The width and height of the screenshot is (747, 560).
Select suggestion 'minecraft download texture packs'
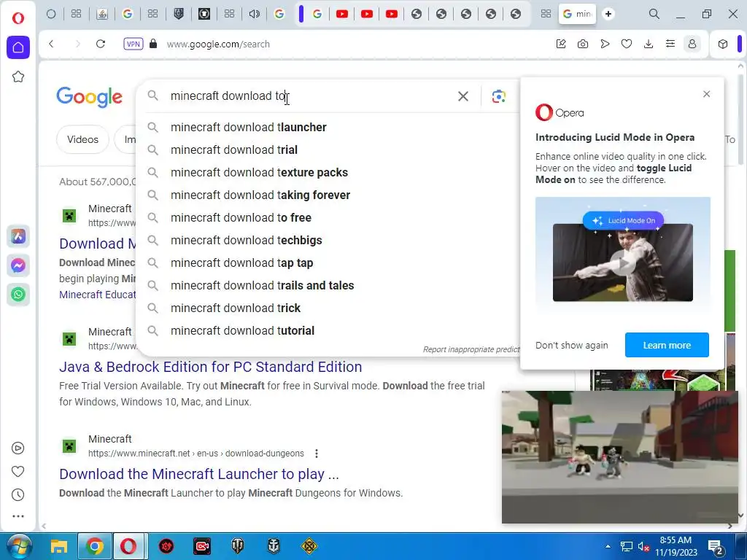[329, 172]
